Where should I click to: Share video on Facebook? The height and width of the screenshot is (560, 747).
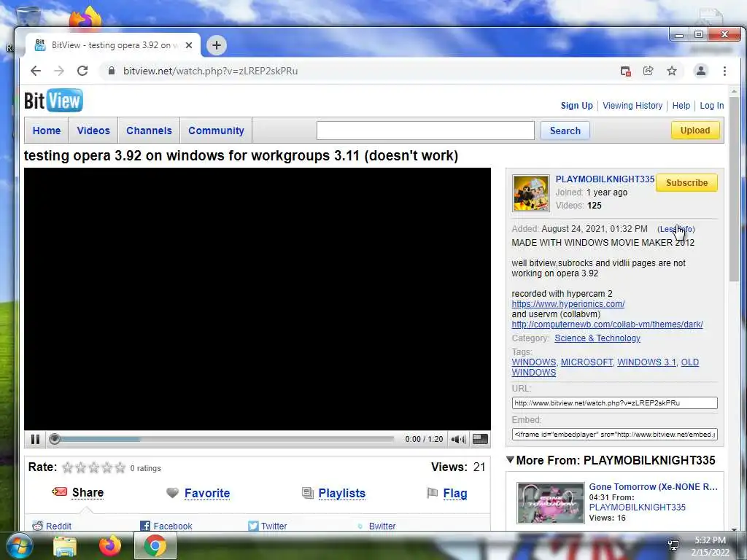coord(172,526)
